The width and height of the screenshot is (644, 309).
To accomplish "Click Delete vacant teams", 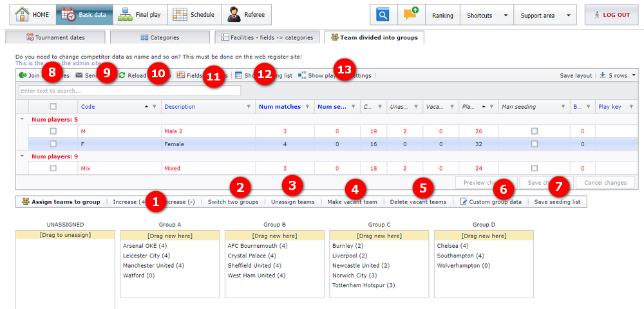I will click(418, 202).
